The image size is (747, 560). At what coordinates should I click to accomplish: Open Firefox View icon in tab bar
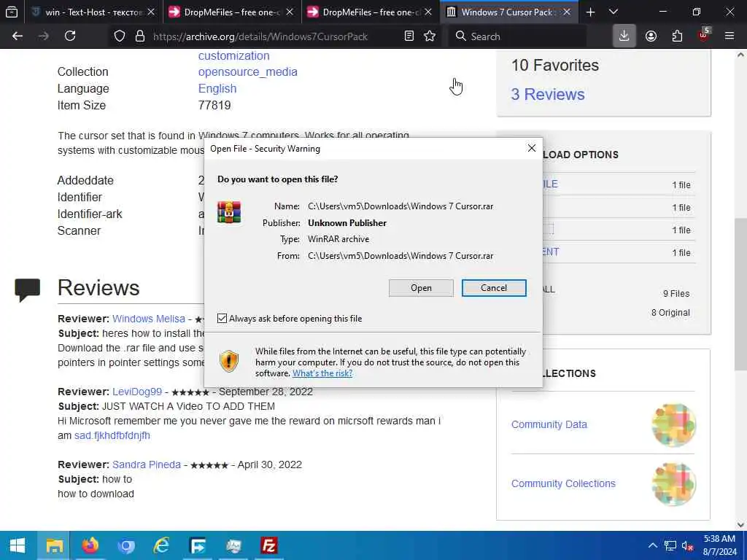12,12
